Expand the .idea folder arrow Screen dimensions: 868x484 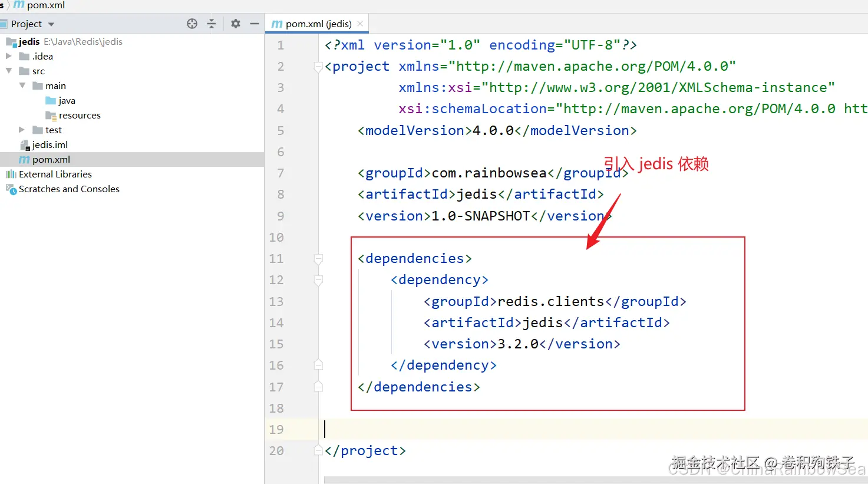tap(9, 56)
